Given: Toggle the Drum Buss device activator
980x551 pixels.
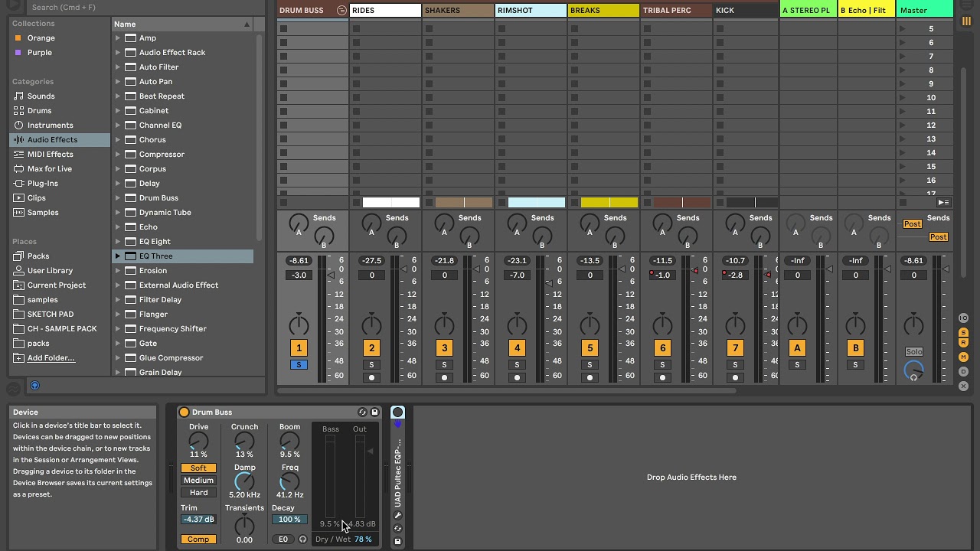Looking at the screenshot, I should [x=184, y=412].
